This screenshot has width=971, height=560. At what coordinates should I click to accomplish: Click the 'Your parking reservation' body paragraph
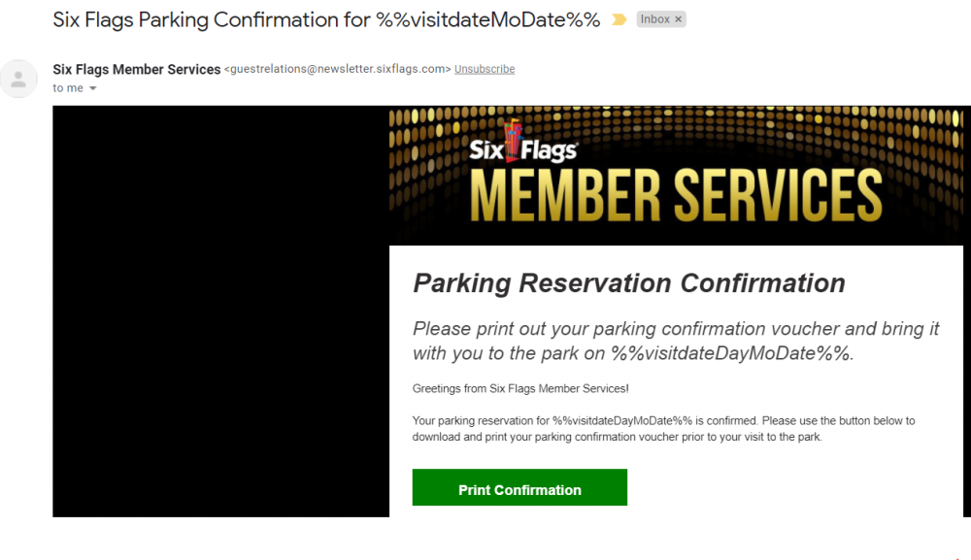coord(663,428)
